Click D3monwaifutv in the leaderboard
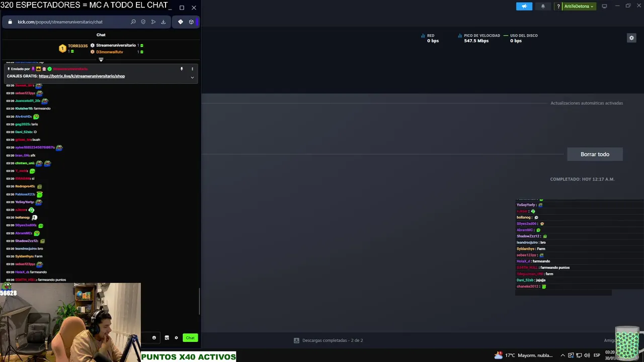 [110, 52]
